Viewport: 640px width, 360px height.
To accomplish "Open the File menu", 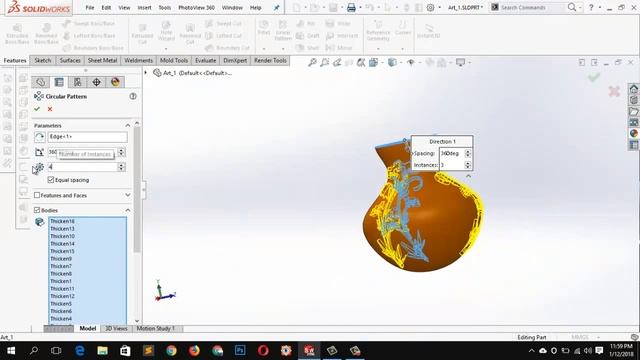I will click(90, 7).
